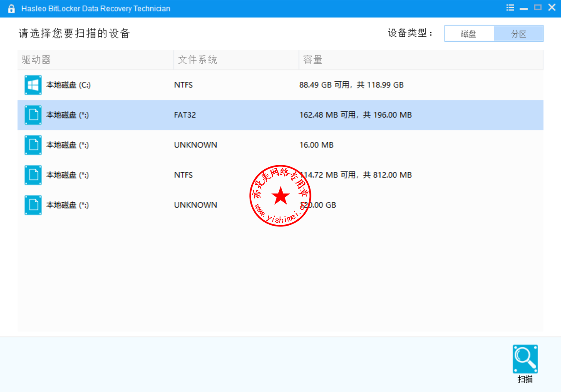Viewport: 561px width, 392px height.
Task: Click the FAT32 partition's drive icon
Action: click(x=33, y=115)
